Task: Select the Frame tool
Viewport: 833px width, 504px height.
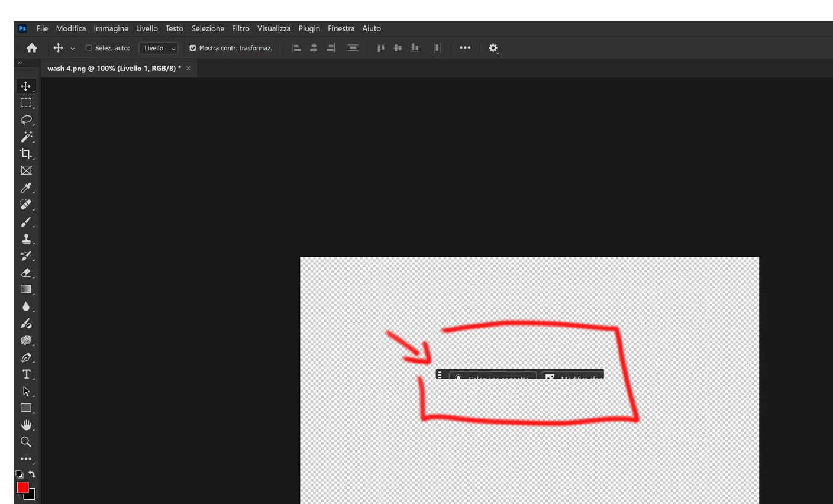Action: pos(26,171)
